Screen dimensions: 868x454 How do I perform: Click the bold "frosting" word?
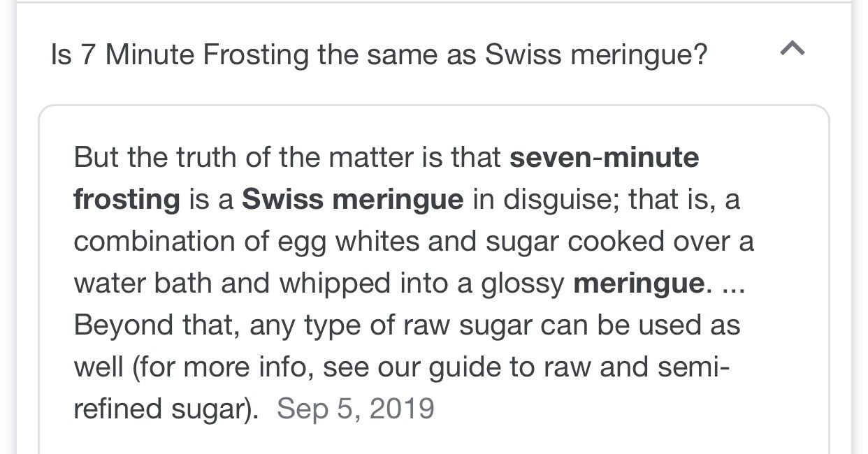click(126, 200)
